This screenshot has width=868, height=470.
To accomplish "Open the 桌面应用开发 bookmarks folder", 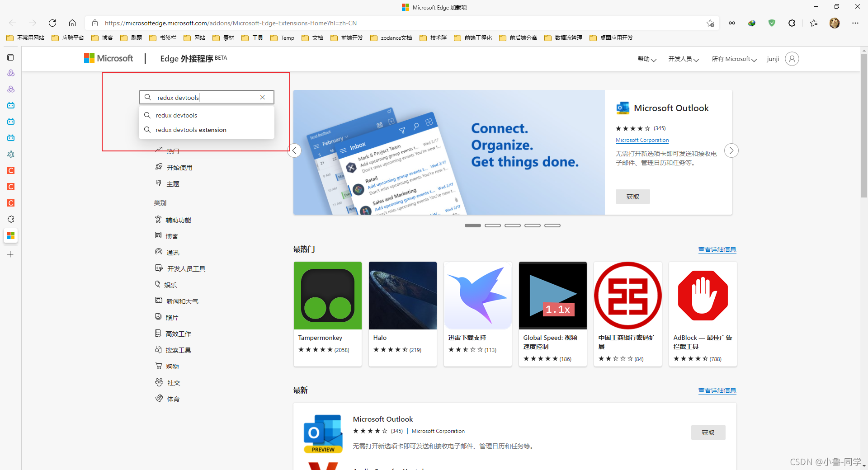I will [611, 38].
